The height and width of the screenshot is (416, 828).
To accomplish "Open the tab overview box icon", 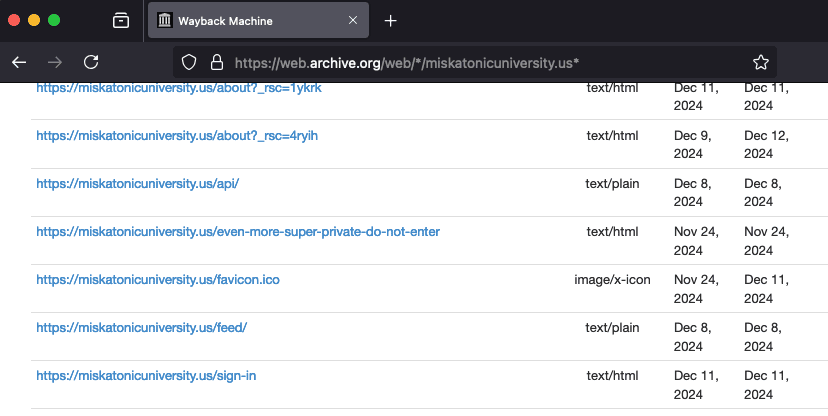I will click(121, 21).
